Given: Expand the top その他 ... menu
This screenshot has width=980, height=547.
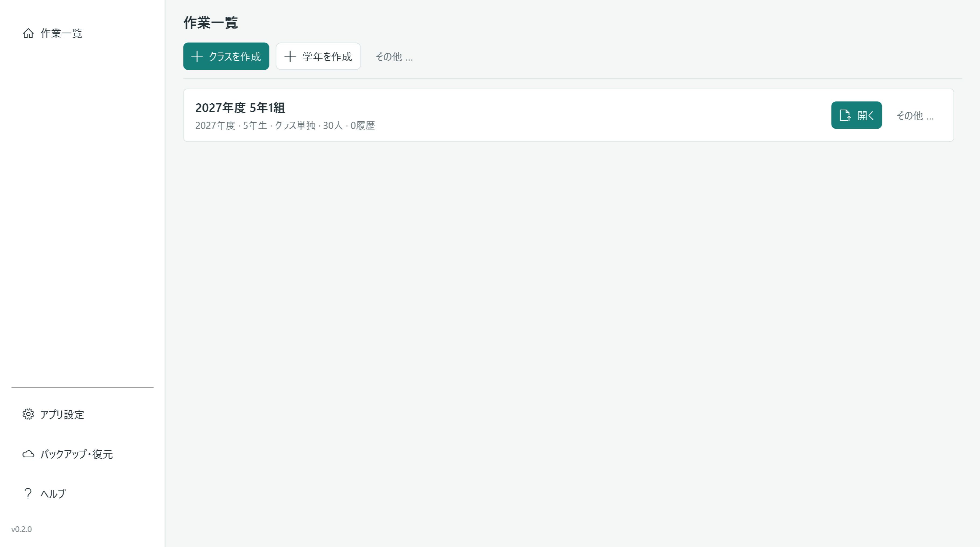Looking at the screenshot, I should (x=394, y=57).
